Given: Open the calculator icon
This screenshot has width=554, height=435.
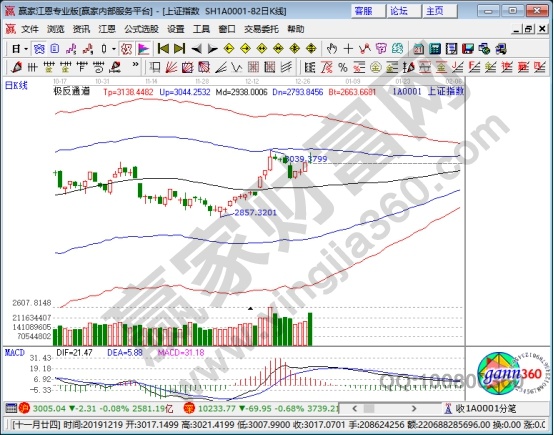Looking at the screenshot, I should click(x=435, y=49).
